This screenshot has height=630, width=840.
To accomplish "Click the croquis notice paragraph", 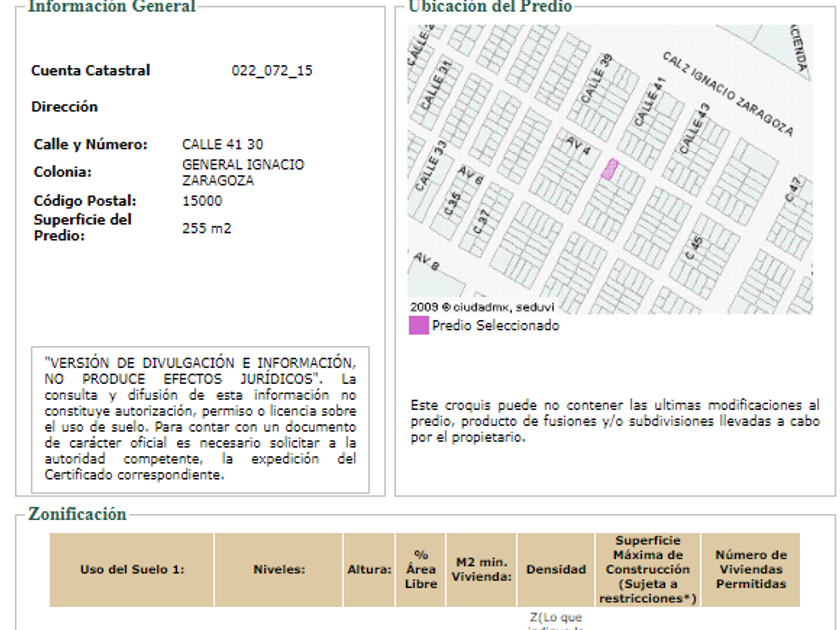I will coord(615,421).
